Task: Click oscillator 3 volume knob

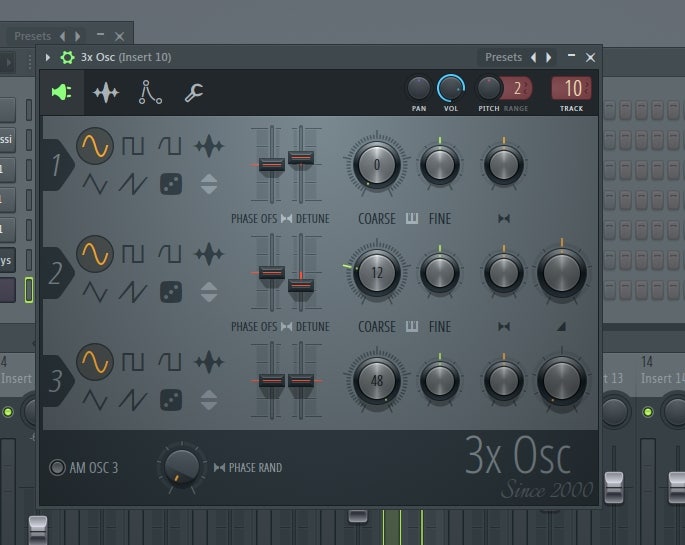Action: point(562,381)
